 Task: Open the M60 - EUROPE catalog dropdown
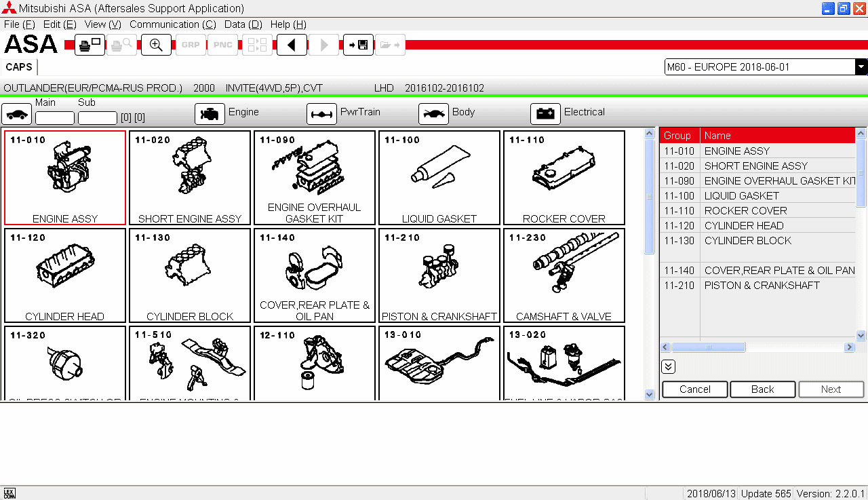pos(861,67)
